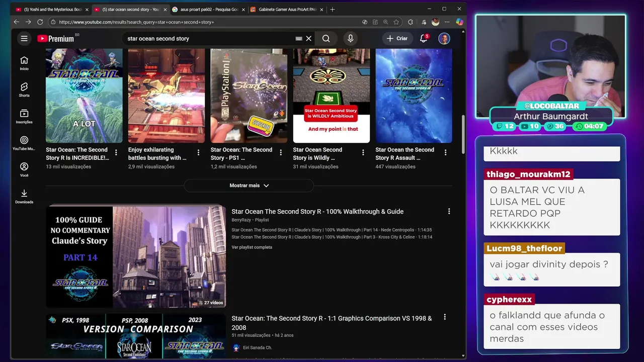Image resolution: width=644 pixels, height=362 pixels.
Task: Go back with the browser back arrow
Action: [16, 22]
